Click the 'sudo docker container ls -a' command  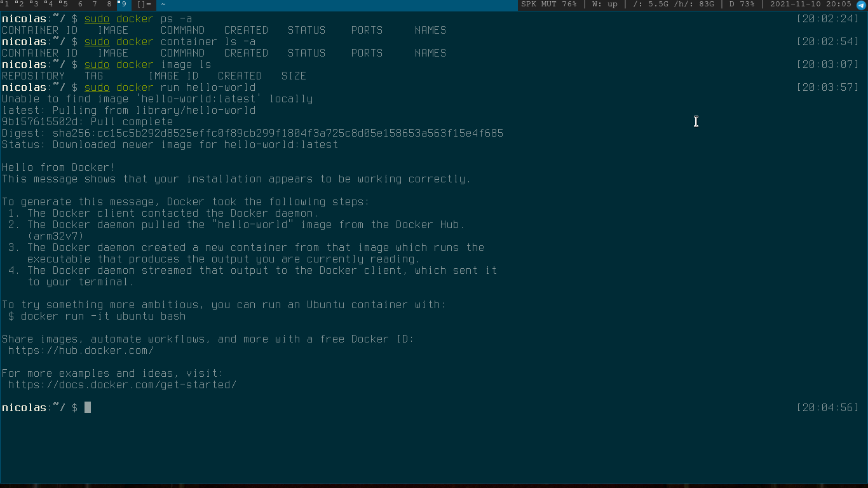click(x=170, y=42)
